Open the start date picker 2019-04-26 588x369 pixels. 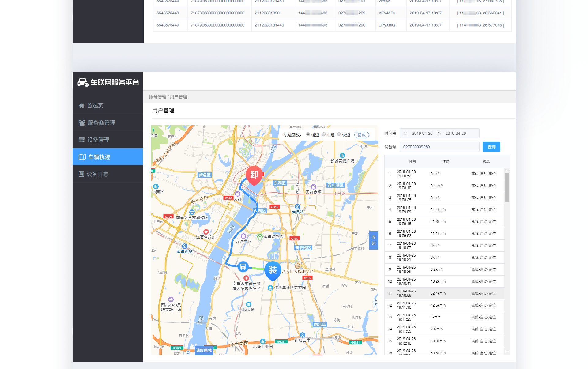click(422, 134)
